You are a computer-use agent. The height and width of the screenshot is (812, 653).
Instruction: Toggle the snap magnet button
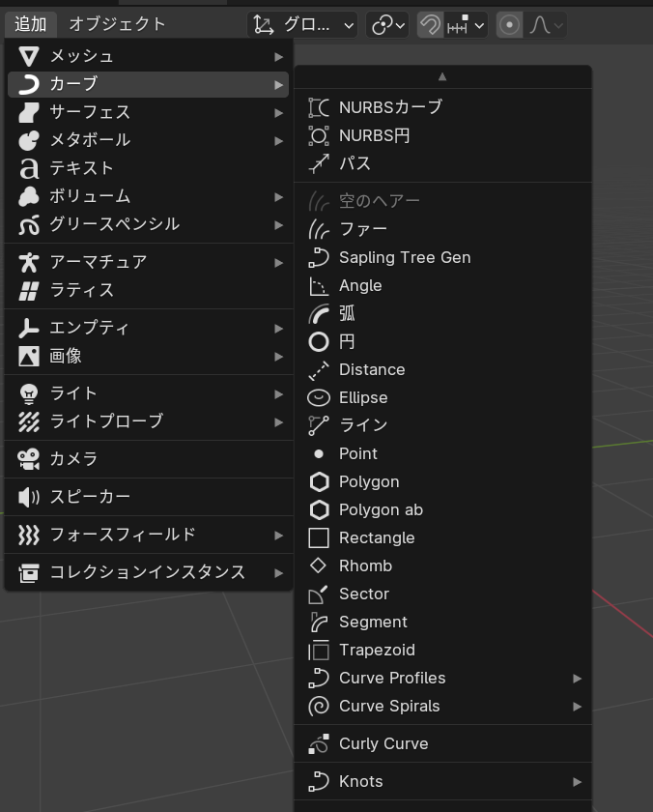point(430,25)
